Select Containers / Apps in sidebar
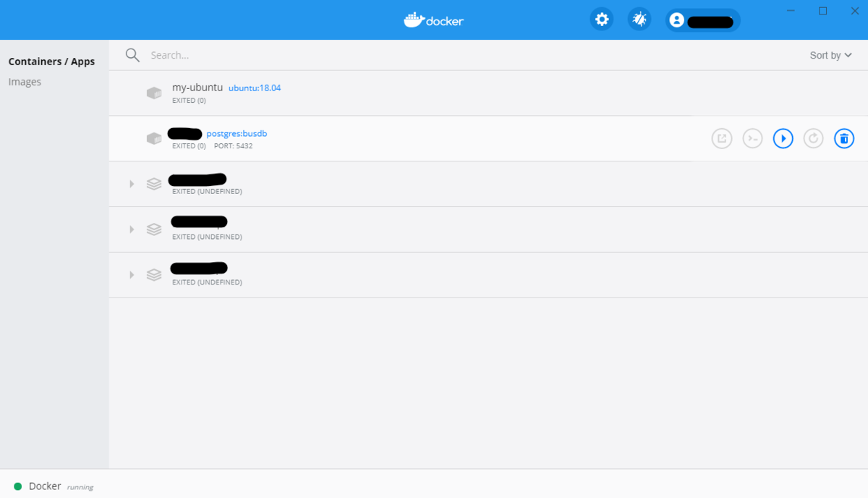 [51, 62]
